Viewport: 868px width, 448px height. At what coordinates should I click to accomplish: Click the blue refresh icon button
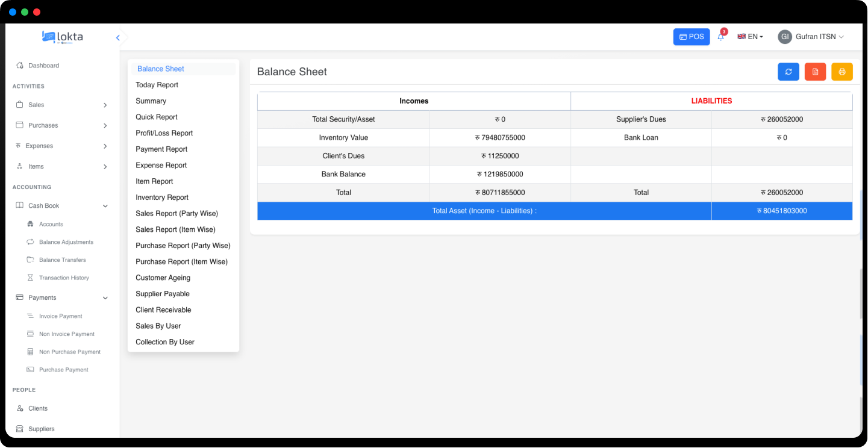tap(788, 72)
